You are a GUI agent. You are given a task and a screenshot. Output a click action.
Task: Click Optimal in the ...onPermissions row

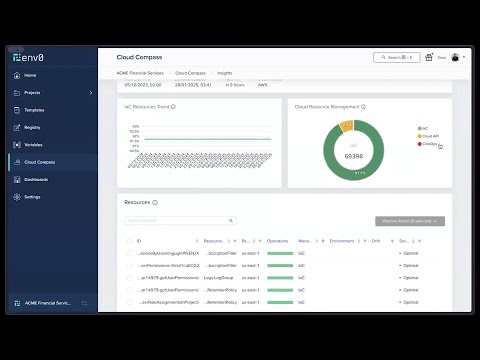coord(411,266)
